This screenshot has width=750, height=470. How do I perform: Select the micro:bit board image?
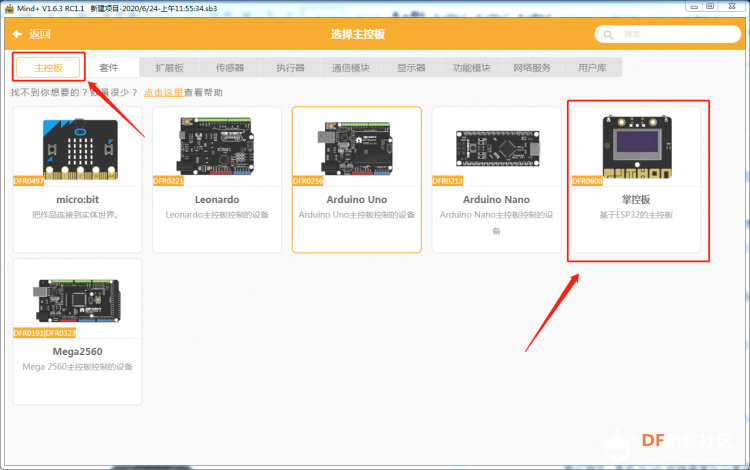(x=80, y=149)
